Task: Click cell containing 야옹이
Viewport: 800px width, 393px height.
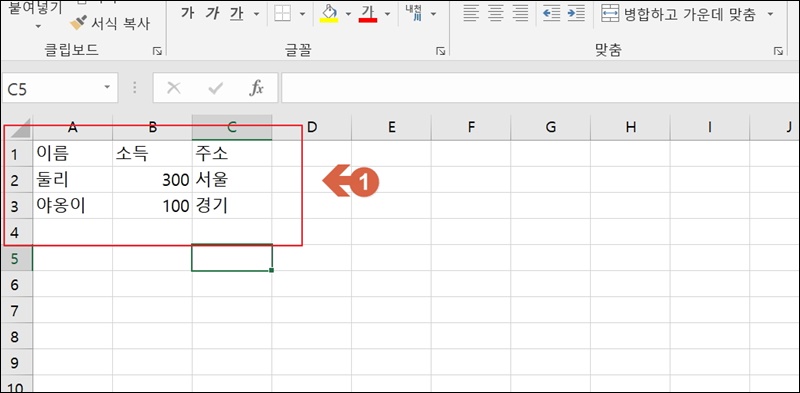Action: pyautogui.click(x=72, y=206)
